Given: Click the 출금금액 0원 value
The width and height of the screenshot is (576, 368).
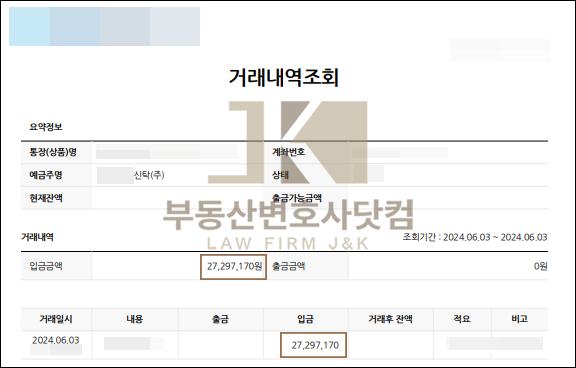Looking at the screenshot, I should [x=540, y=266].
